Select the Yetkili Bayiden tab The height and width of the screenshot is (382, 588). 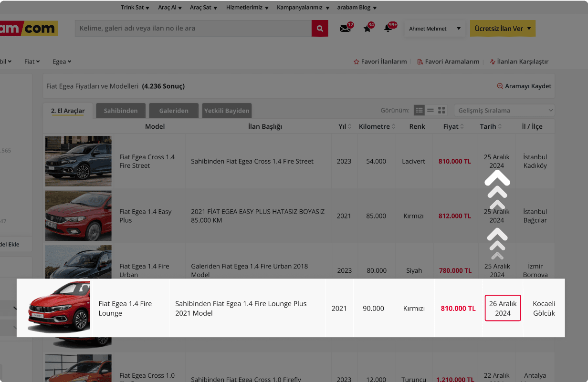tap(227, 111)
